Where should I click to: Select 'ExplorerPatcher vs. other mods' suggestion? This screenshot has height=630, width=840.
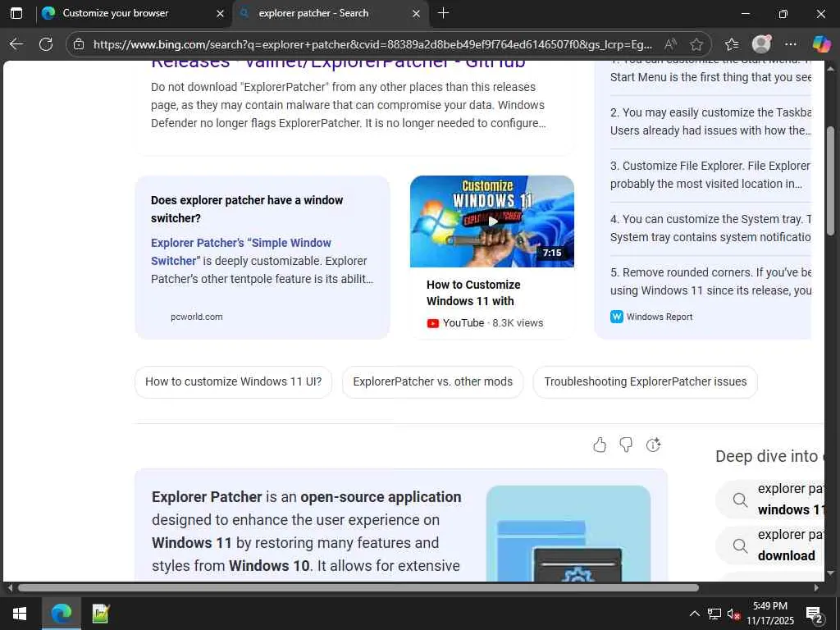433,381
